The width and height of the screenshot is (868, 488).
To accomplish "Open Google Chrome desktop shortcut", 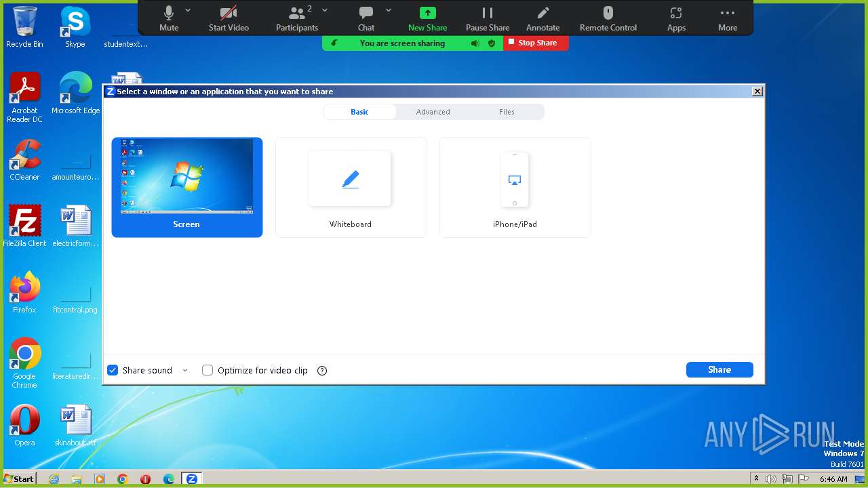I will click(24, 363).
